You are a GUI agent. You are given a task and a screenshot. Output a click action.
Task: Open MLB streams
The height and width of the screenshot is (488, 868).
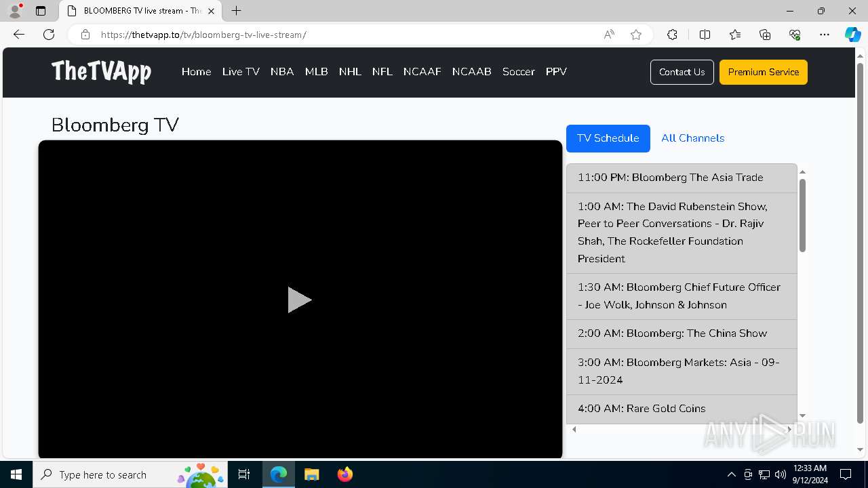coord(317,72)
